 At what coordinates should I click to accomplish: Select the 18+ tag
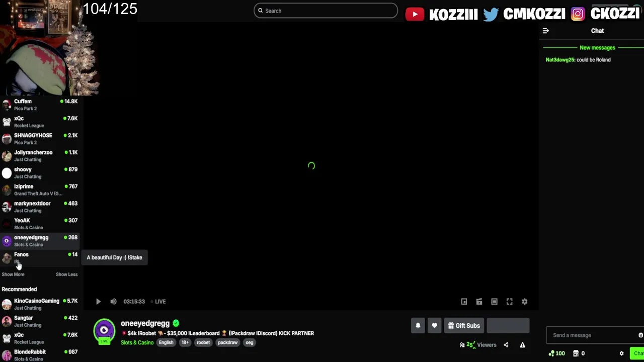tap(185, 342)
